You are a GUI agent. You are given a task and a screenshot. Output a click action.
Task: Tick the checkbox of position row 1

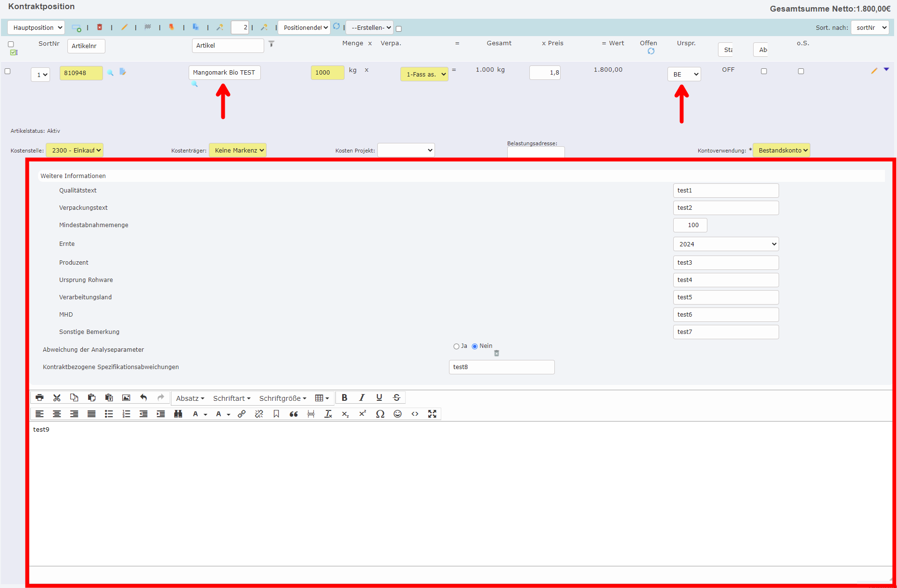[x=8, y=71]
